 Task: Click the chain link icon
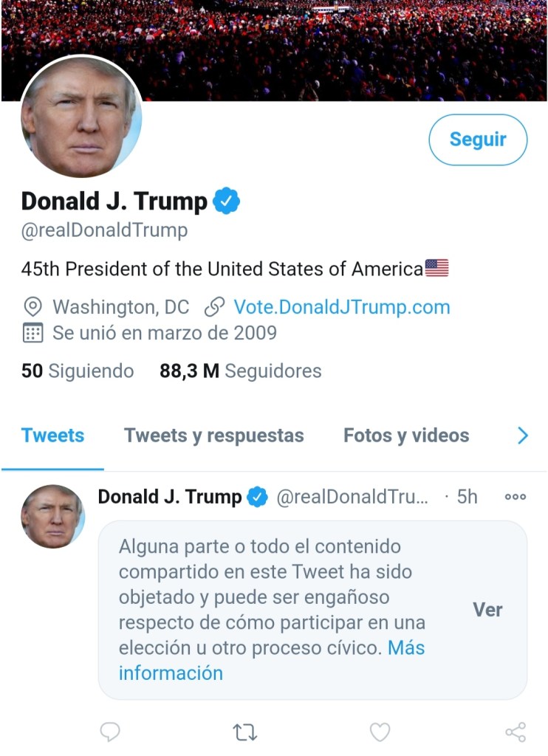click(x=214, y=306)
